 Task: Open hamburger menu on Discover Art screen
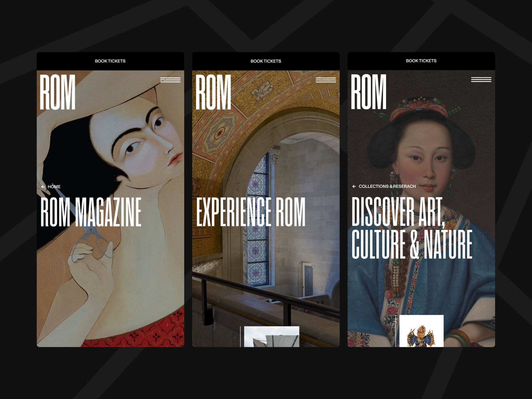(x=481, y=79)
